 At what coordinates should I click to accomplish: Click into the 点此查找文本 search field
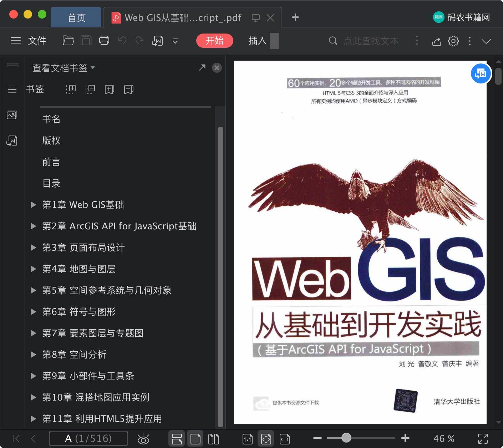point(371,41)
